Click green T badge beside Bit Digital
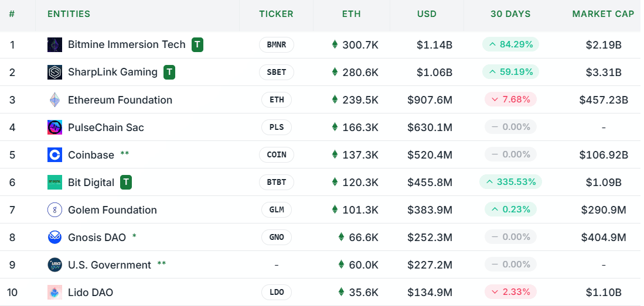The width and height of the screenshot is (644, 306). tap(126, 183)
